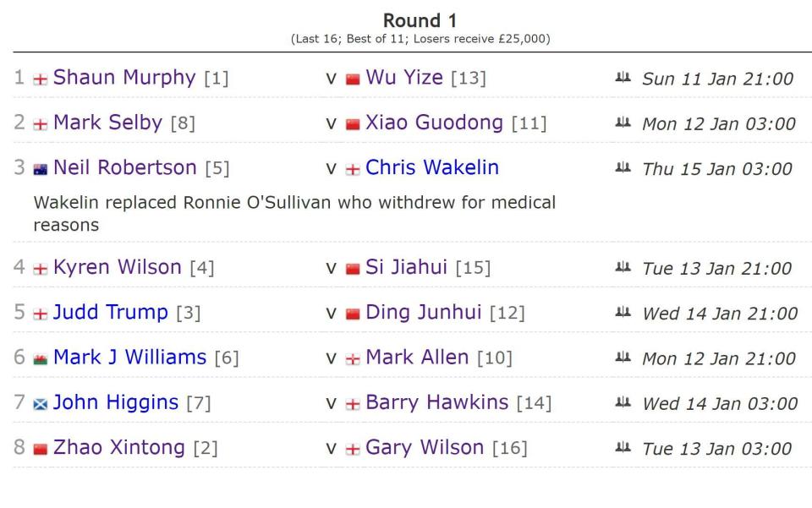Click the Scottish flag beside John Higgins
The image size is (812, 508).
[x=41, y=404]
